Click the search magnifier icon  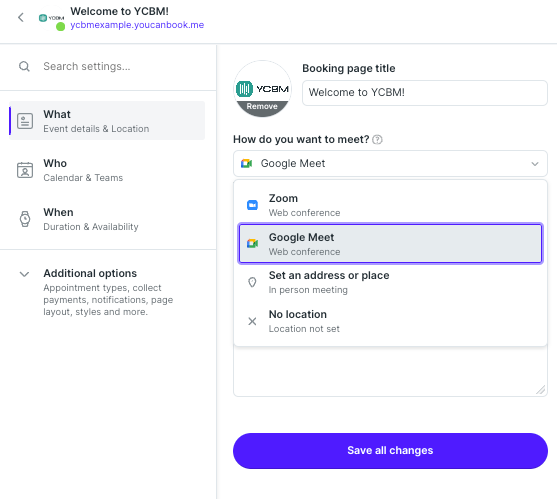pos(24,66)
